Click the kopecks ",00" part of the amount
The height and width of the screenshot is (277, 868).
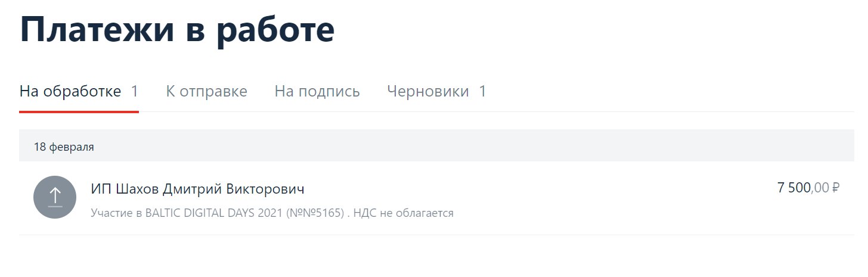point(820,188)
